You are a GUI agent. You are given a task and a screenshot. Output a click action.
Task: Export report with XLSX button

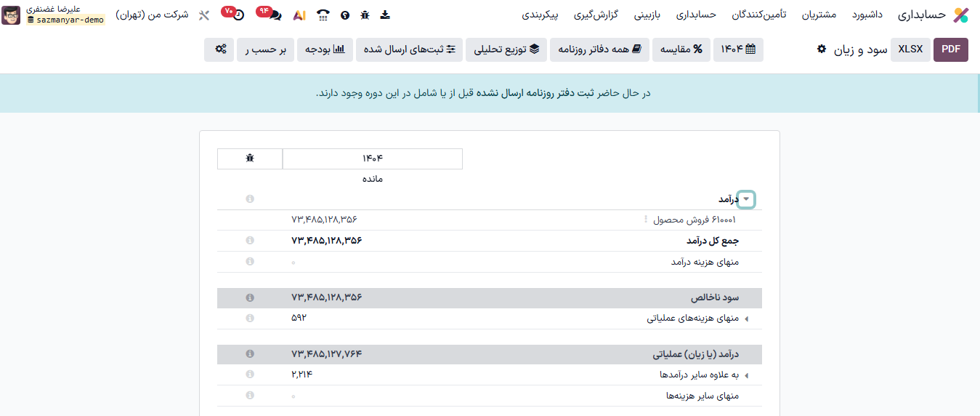click(x=910, y=49)
